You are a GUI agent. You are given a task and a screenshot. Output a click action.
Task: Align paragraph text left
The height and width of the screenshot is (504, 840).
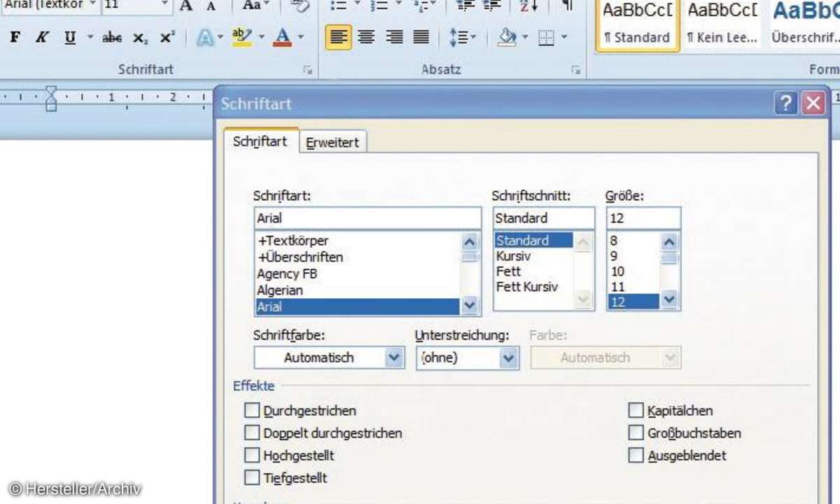pyautogui.click(x=338, y=37)
